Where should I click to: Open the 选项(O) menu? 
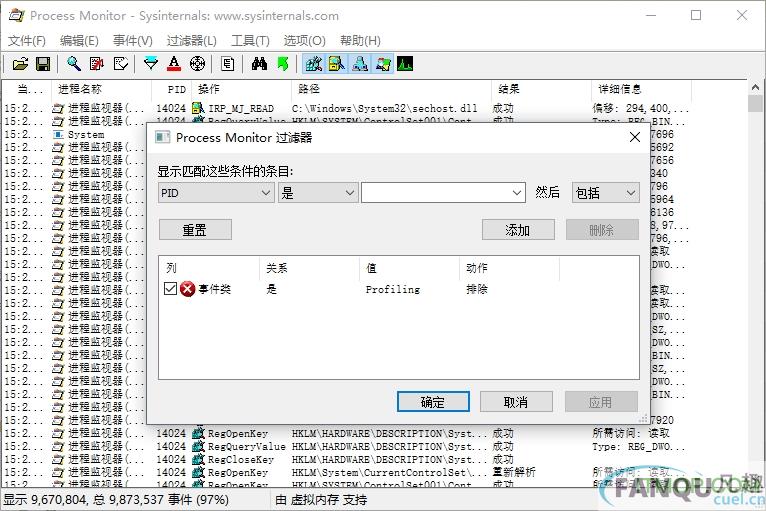click(304, 41)
